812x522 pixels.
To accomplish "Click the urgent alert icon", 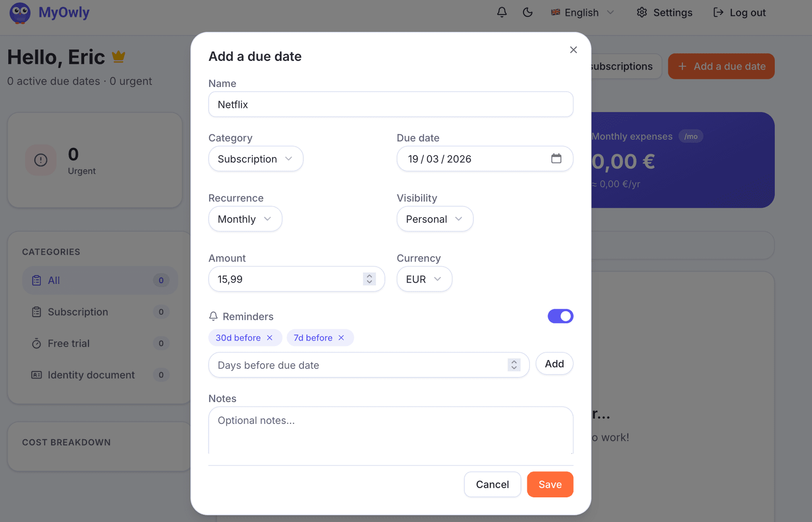I will pyautogui.click(x=41, y=160).
